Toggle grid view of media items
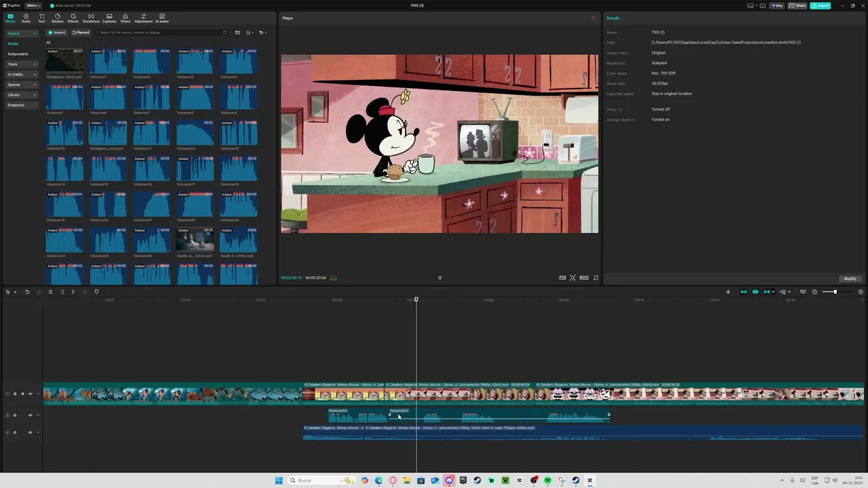Image resolution: width=868 pixels, height=488 pixels. [237, 33]
